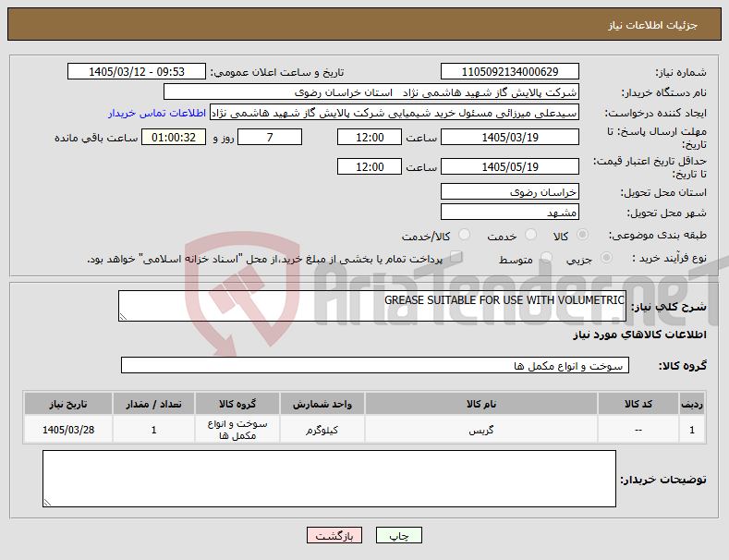Click the delivery city field مشهد
The width and height of the screenshot is (729, 560).
tap(510, 213)
